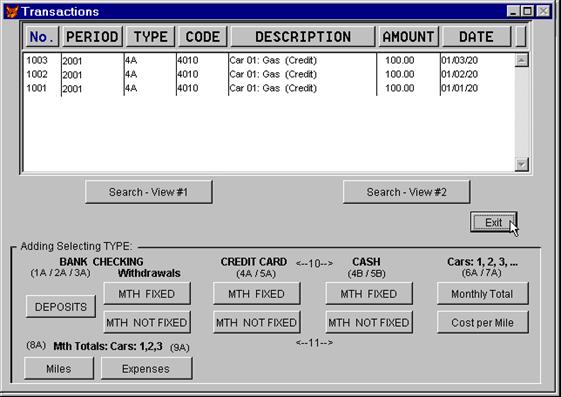The width and height of the screenshot is (561, 397).
Task: Choose MTH FIXED under Cash
Action: click(369, 294)
